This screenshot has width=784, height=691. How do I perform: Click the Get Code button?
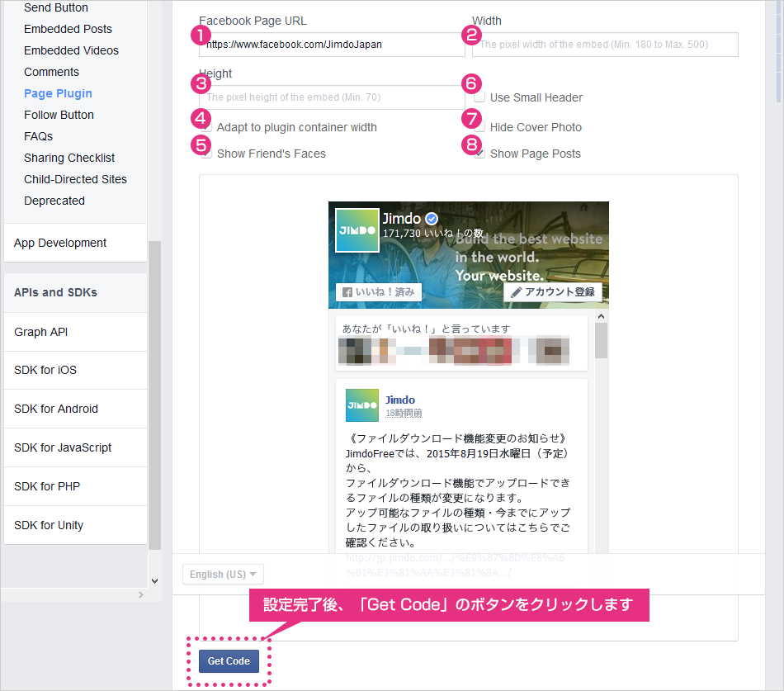[x=229, y=661]
